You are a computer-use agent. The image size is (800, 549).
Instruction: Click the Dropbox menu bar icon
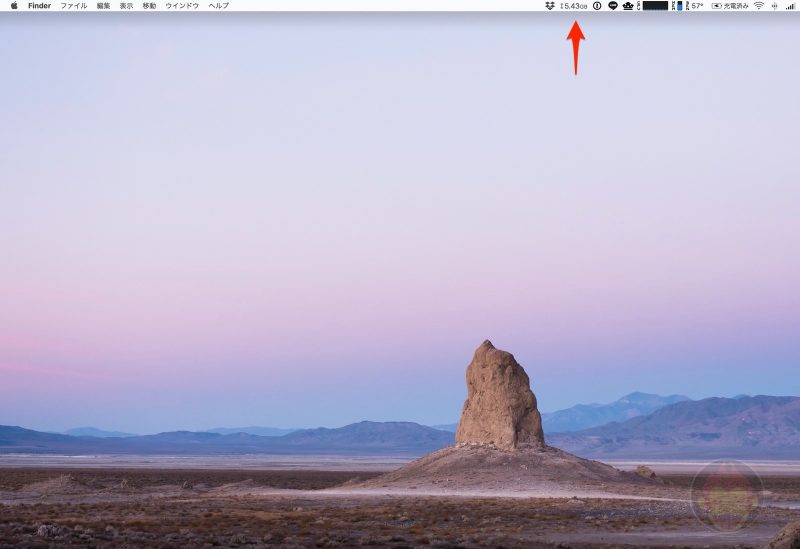click(549, 6)
